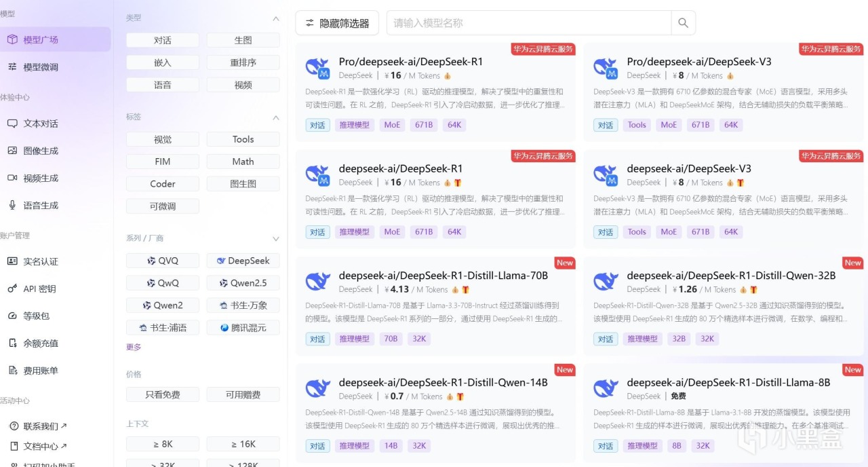Toggle the Tools tag filter

tap(243, 139)
